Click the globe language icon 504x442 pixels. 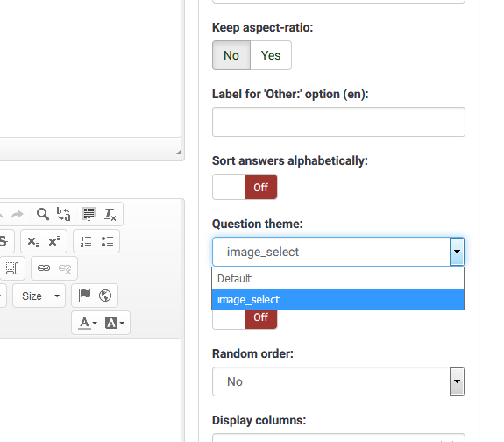click(105, 296)
